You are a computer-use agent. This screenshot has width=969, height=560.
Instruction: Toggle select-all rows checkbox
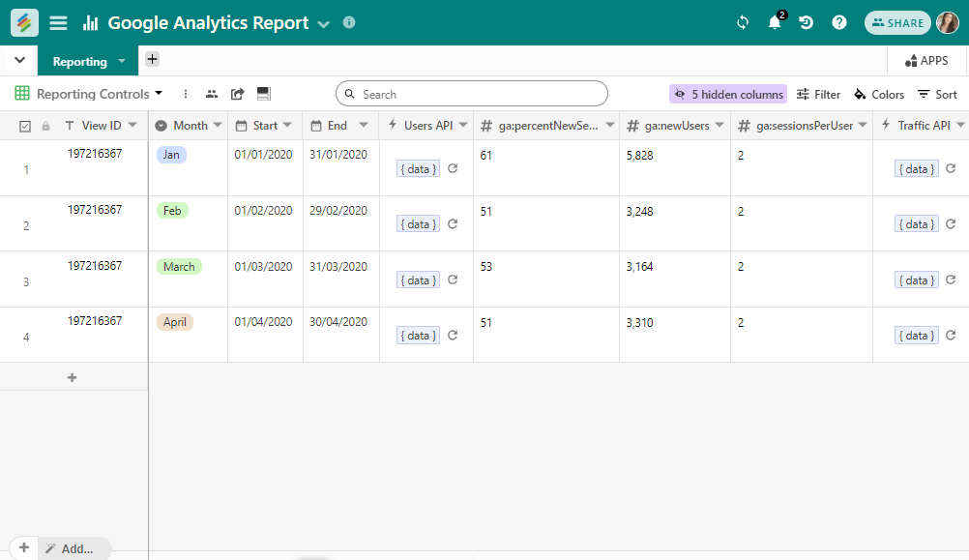25,126
